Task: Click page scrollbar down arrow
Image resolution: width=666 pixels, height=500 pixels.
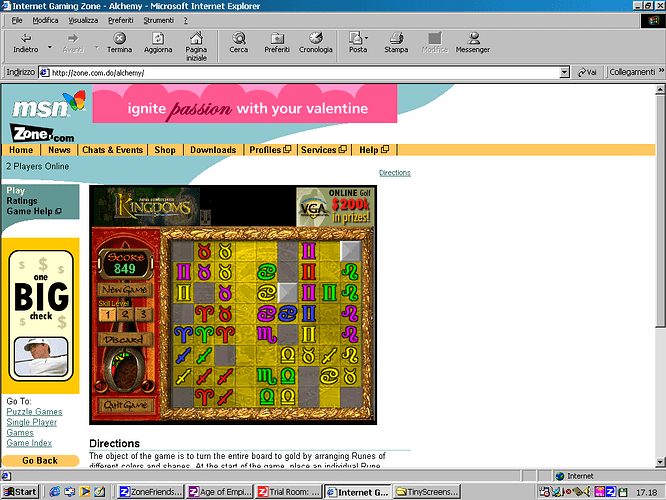Action: click(660, 462)
